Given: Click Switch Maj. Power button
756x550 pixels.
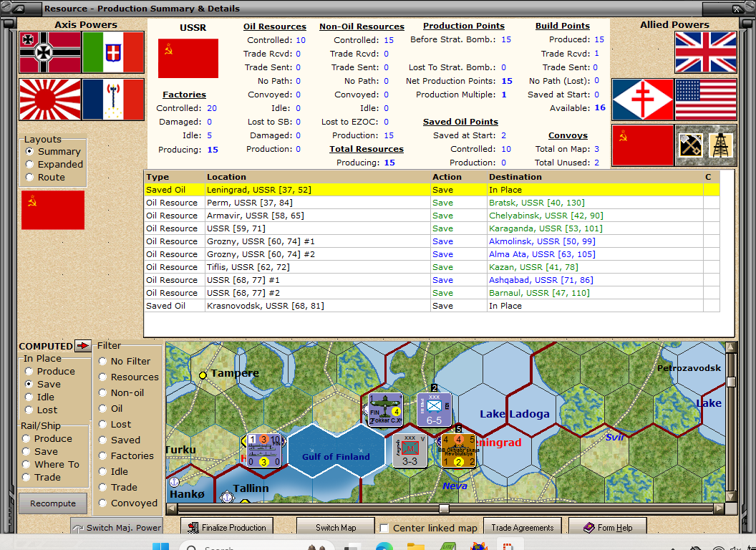Looking at the screenshot, I should [116, 527].
